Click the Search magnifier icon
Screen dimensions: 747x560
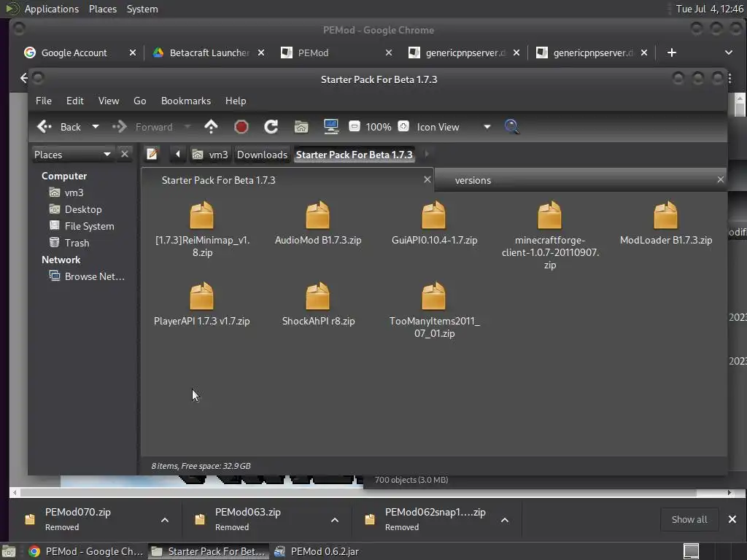511,127
